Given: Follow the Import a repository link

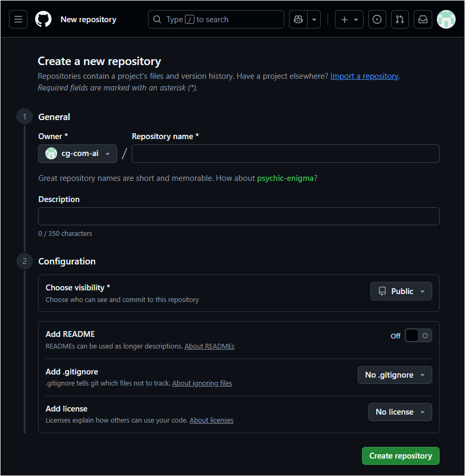Looking at the screenshot, I should [x=364, y=76].
